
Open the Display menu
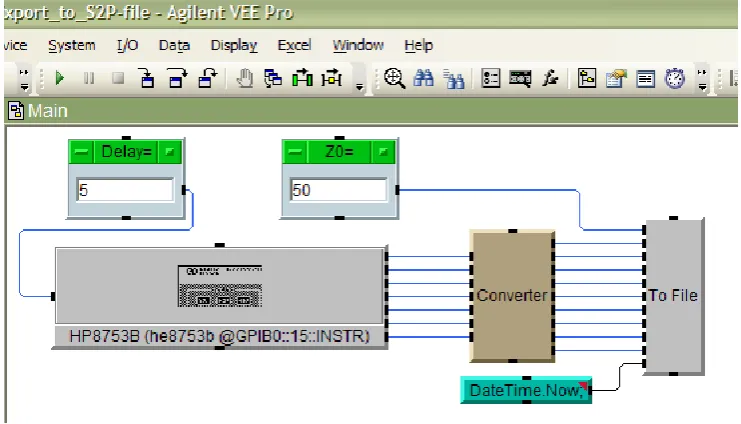[x=234, y=45]
